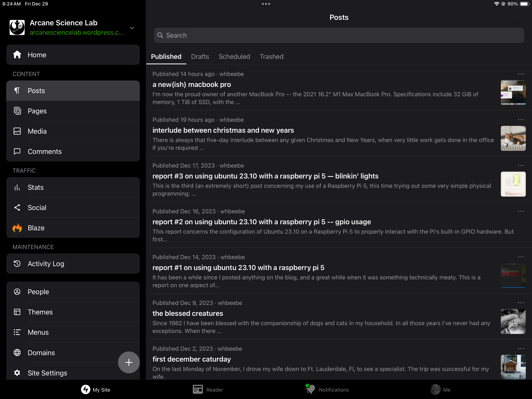Image resolution: width=532 pixels, height=399 pixels.
Task: Open more options for 'report #1' post
Action: click(x=521, y=257)
